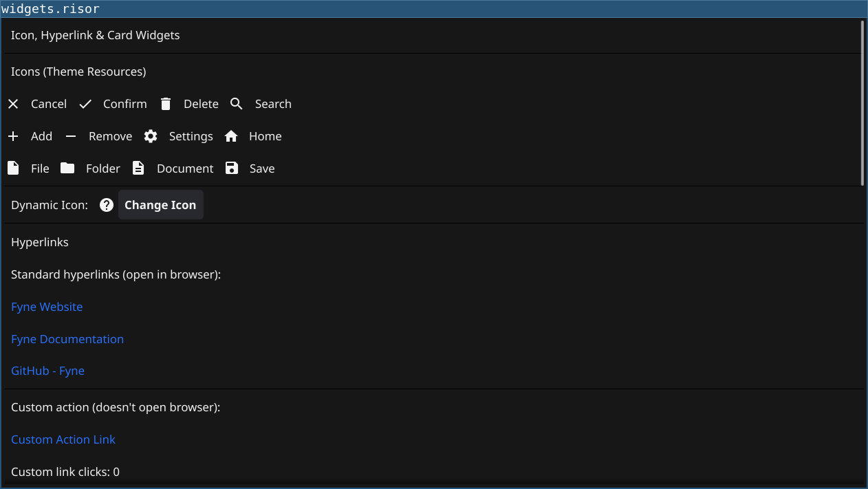Image resolution: width=868 pixels, height=489 pixels.
Task: Click the 'Search' label text
Action: coord(273,104)
